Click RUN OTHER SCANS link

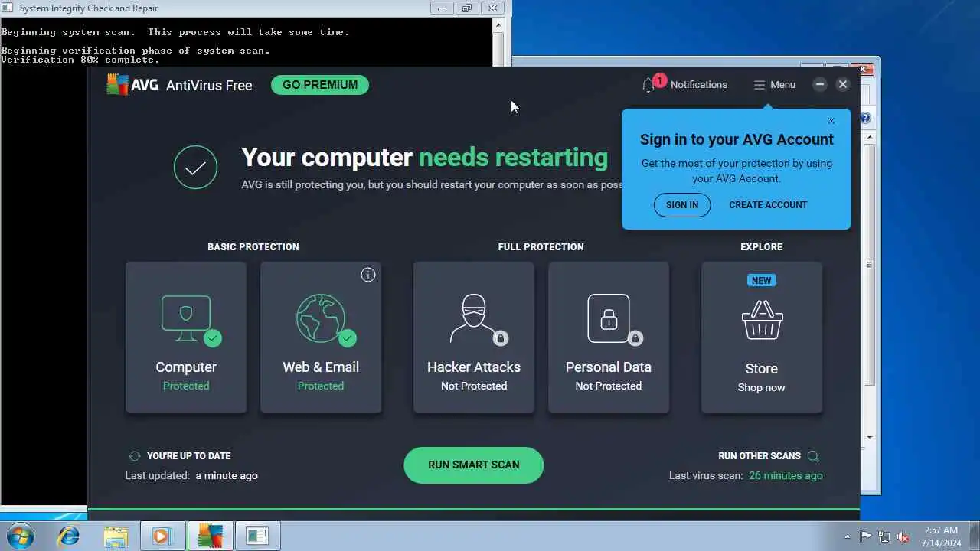click(x=759, y=456)
